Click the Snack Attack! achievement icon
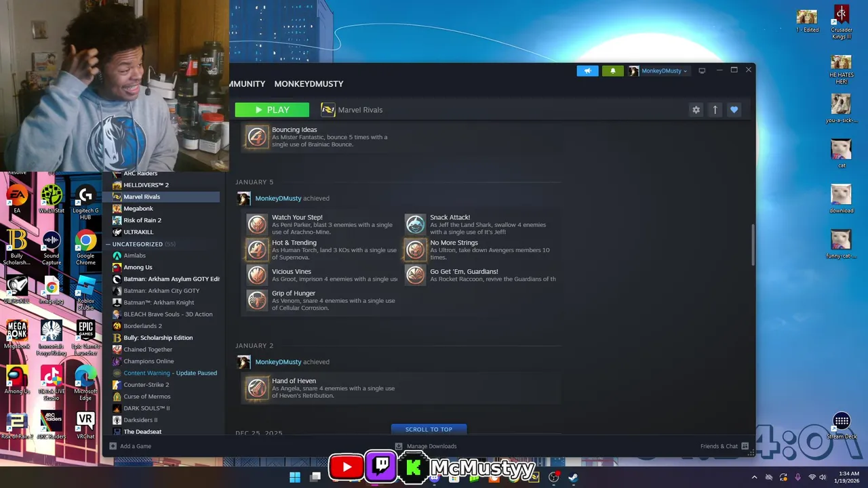This screenshot has height=488, width=868. (415, 224)
